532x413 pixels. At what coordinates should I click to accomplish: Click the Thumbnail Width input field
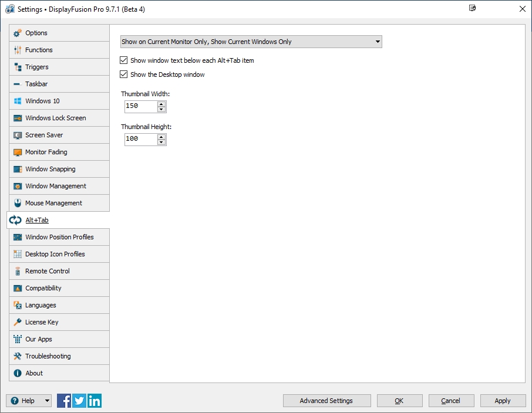(x=140, y=106)
